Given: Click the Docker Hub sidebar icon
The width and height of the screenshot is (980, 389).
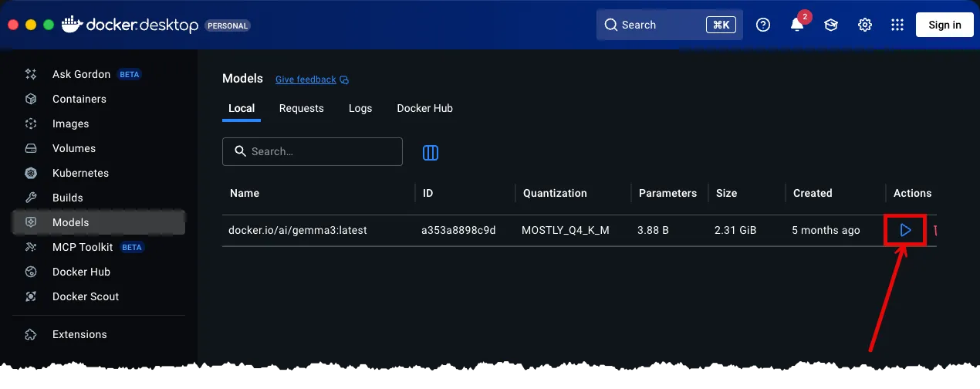Looking at the screenshot, I should click(x=31, y=272).
